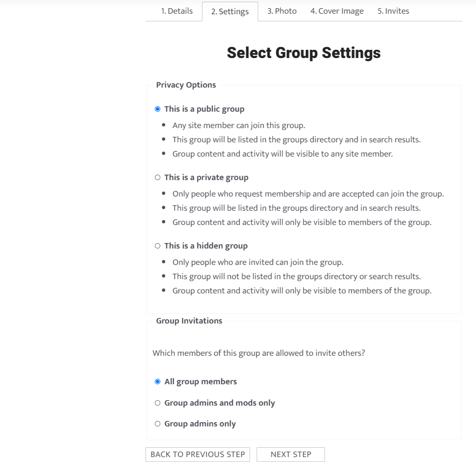Screen dimensions: 476x462
Task: Click the question about inviting others
Action: coord(259,353)
